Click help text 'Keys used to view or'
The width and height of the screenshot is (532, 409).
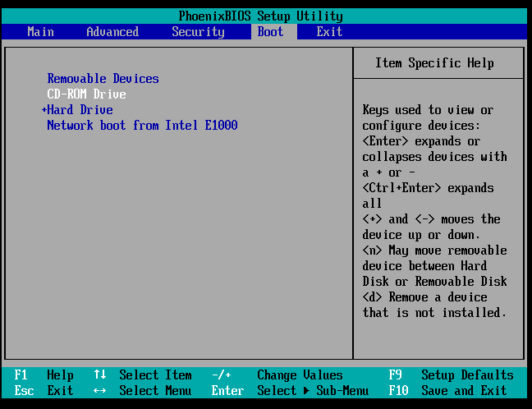pyautogui.click(x=428, y=109)
